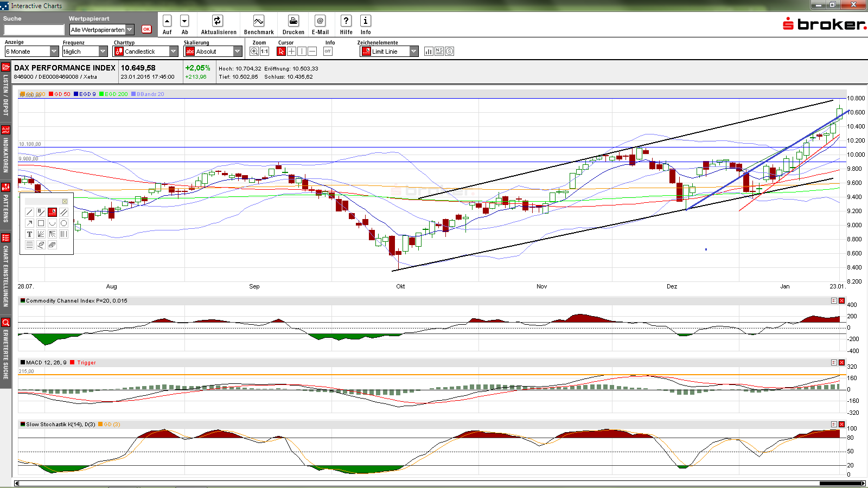
Task: Toggle the Info off switch
Action: pyautogui.click(x=328, y=52)
